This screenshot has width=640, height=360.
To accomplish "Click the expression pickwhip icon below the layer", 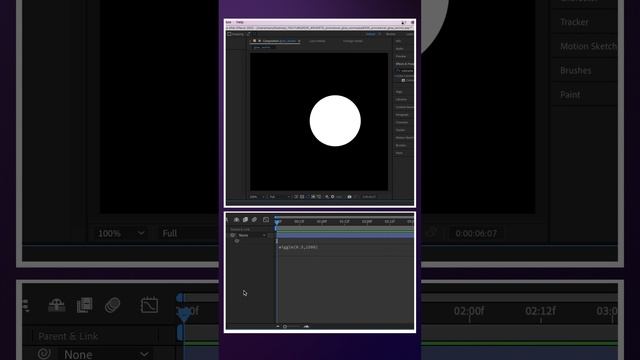I will (x=237, y=241).
